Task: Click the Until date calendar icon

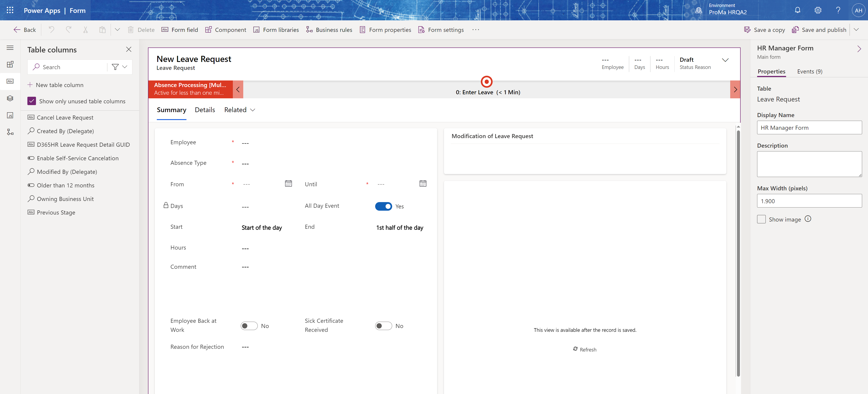Action: (423, 184)
